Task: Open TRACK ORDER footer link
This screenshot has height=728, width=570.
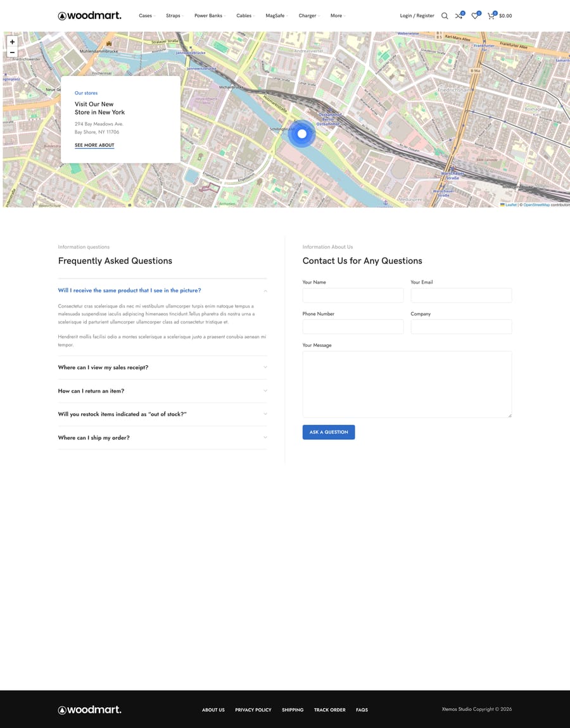Action: tap(330, 710)
